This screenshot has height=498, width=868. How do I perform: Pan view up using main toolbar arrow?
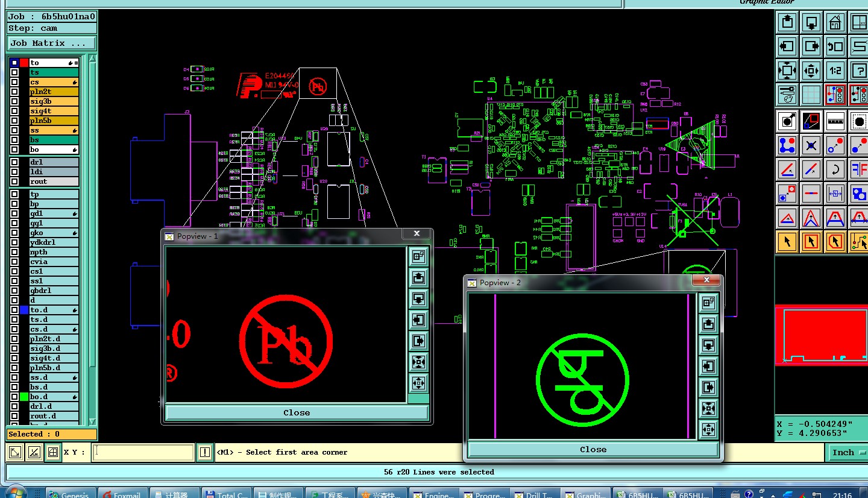click(787, 23)
